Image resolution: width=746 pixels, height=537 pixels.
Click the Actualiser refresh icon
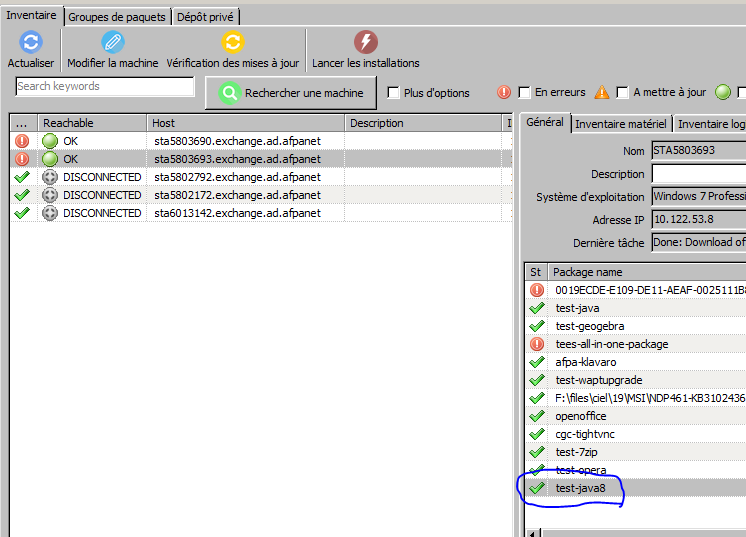point(31,42)
